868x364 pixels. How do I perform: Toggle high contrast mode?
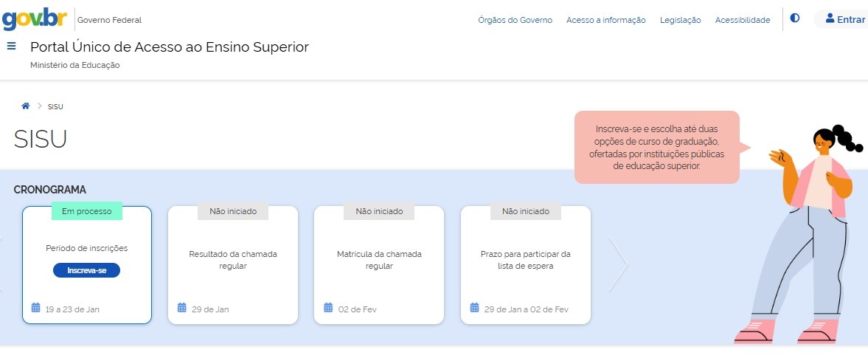coord(794,19)
